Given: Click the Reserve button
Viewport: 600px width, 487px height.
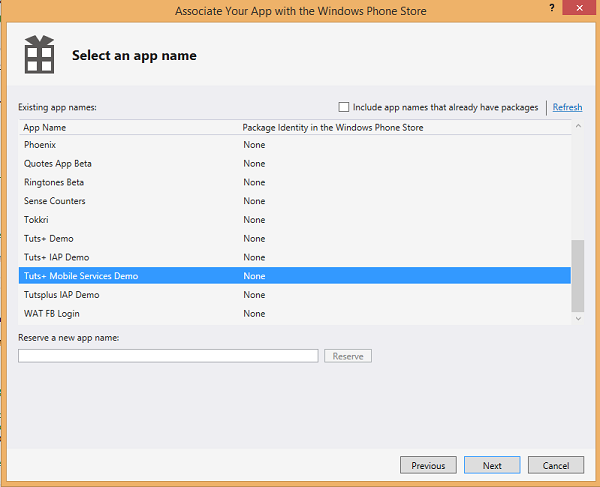Looking at the screenshot, I should point(348,356).
